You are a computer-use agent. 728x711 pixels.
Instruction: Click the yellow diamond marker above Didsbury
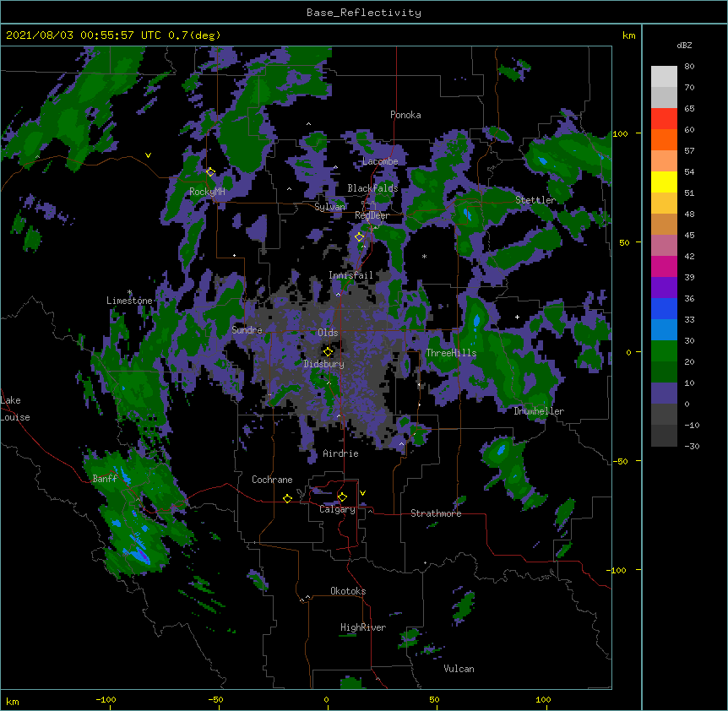coord(328,351)
